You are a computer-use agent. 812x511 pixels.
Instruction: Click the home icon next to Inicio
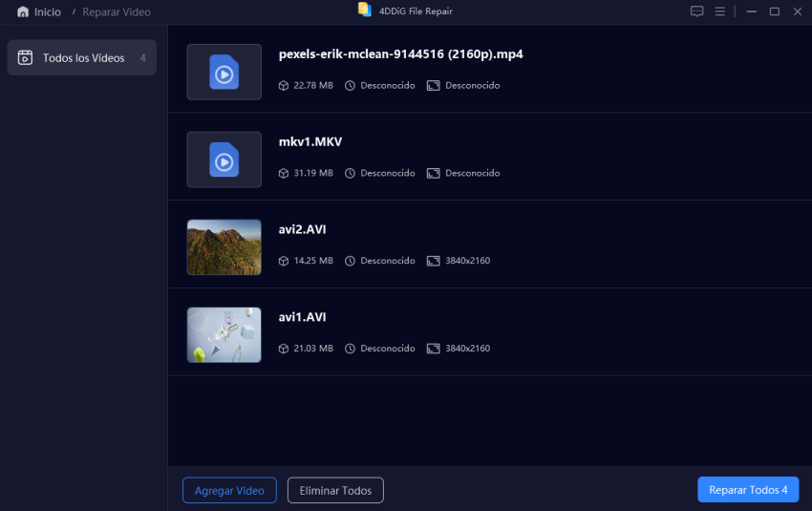coord(23,11)
